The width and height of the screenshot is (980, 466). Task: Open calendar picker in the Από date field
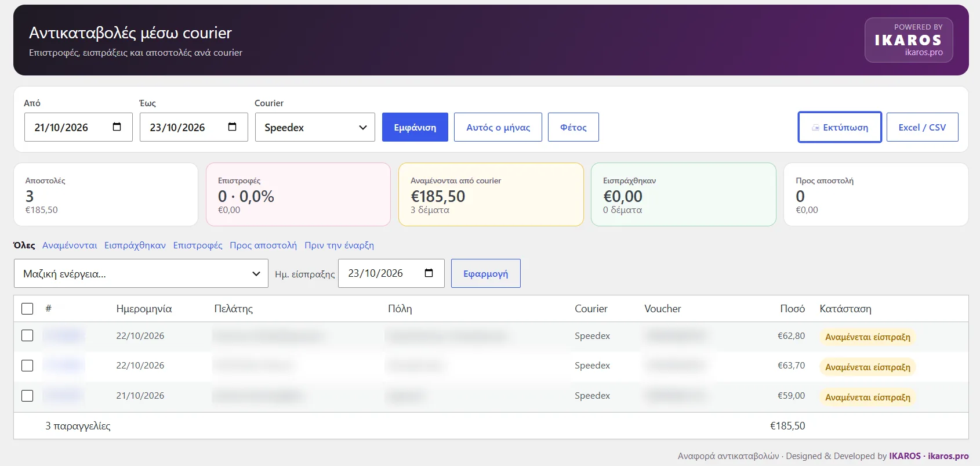point(117,127)
